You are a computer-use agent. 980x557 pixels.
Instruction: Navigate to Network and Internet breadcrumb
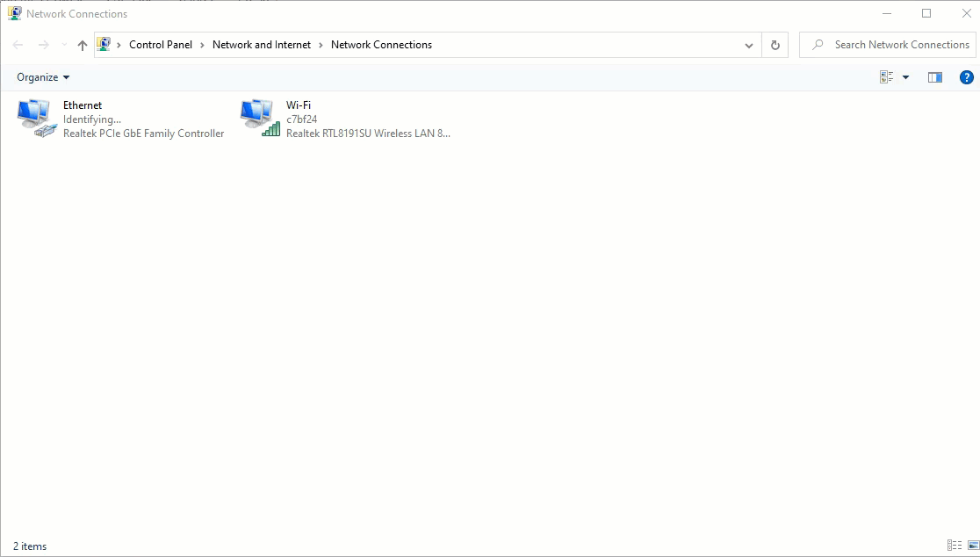click(262, 45)
